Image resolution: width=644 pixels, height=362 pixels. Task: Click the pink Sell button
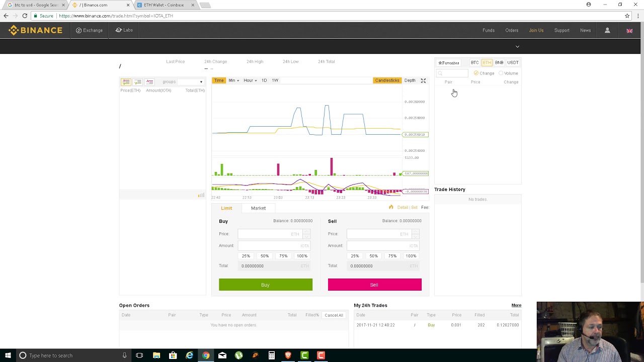[375, 285]
